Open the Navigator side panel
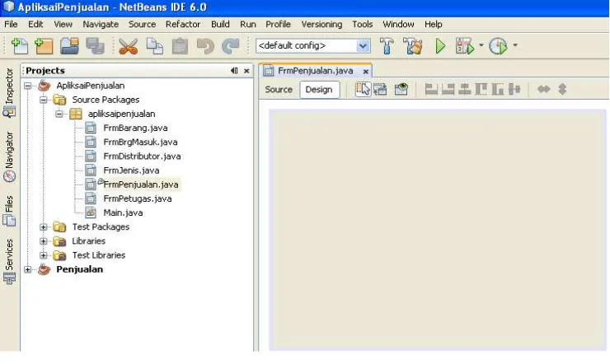This screenshot has width=610, height=364. pyautogui.click(x=9, y=156)
